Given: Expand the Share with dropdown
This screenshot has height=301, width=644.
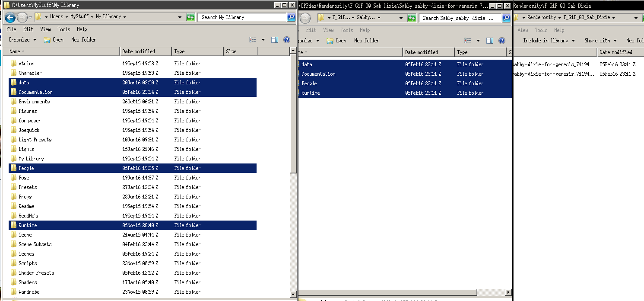Looking at the screenshot, I should pyautogui.click(x=600, y=41).
